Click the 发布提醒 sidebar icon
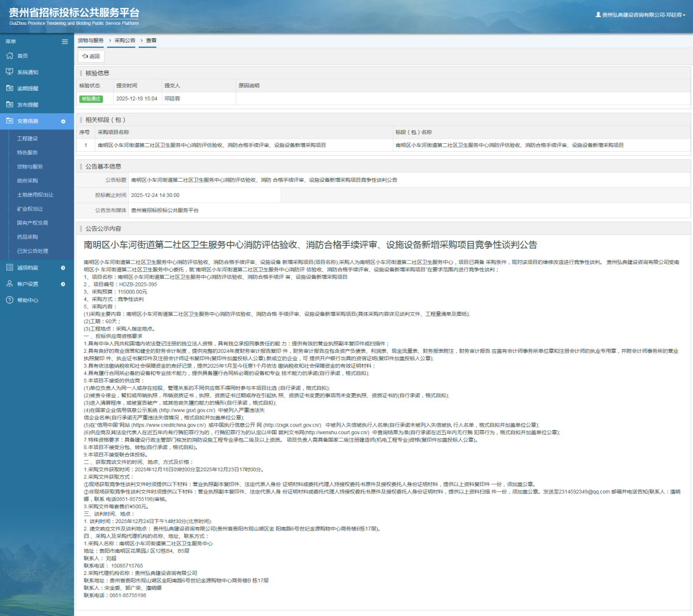The width and height of the screenshot is (693, 616). (10, 104)
